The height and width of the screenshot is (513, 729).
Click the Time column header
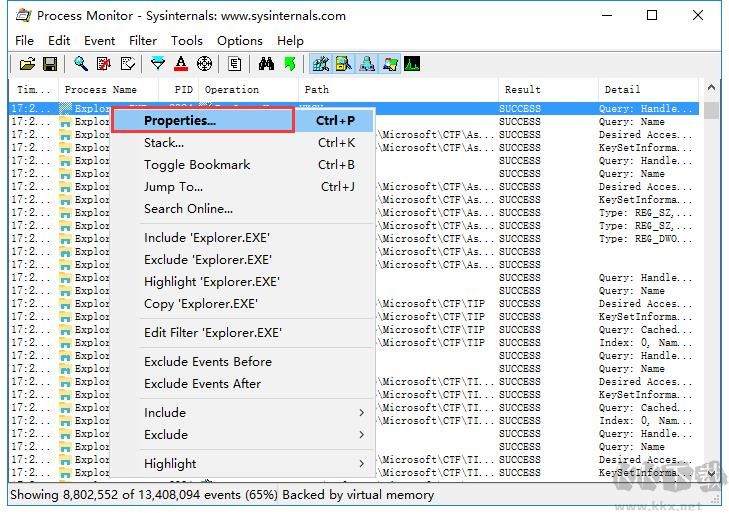point(33,90)
